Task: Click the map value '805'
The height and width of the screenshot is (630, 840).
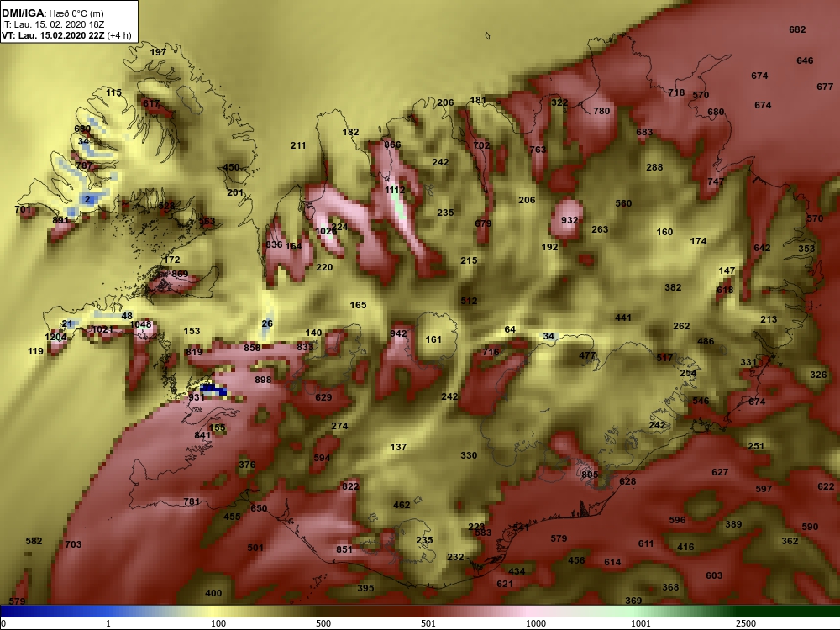Action: point(590,475)
